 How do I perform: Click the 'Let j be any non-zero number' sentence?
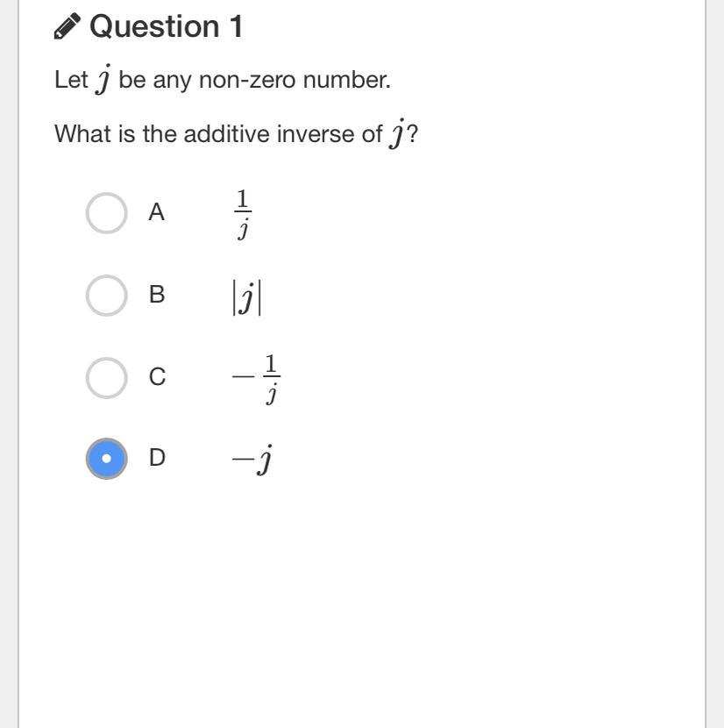click(222, 80)
